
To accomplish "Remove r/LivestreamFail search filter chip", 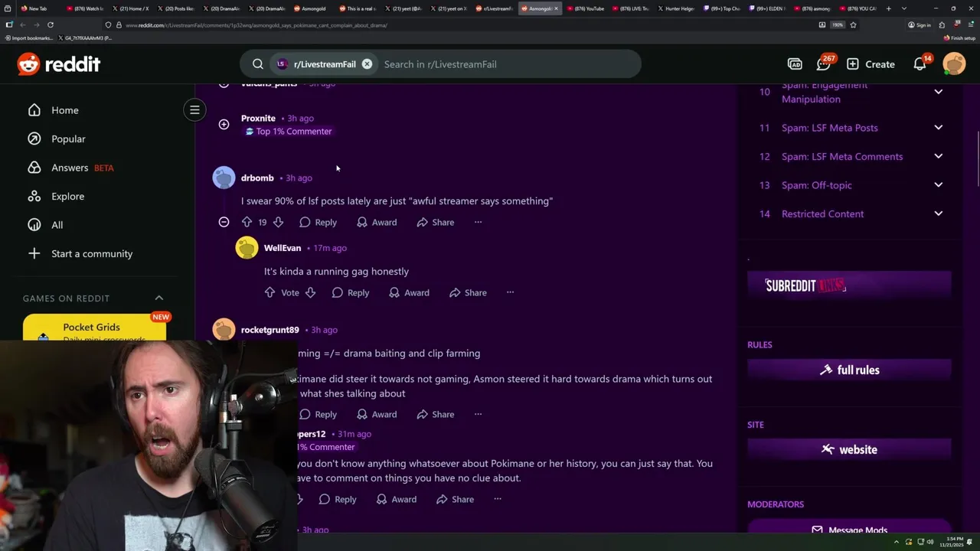I will (x=367, y=64).
